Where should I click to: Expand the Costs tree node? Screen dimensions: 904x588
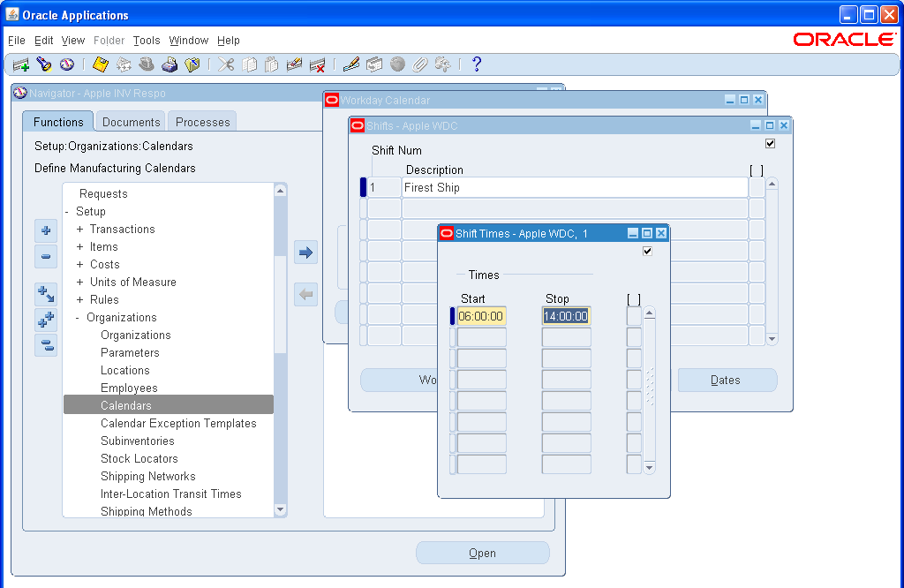79,265
